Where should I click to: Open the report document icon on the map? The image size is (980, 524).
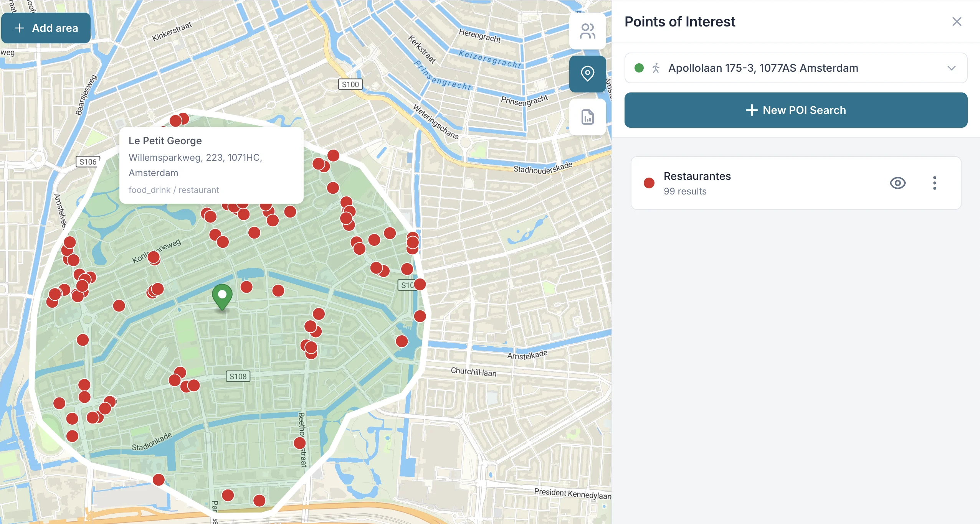[x=587, y=117]
